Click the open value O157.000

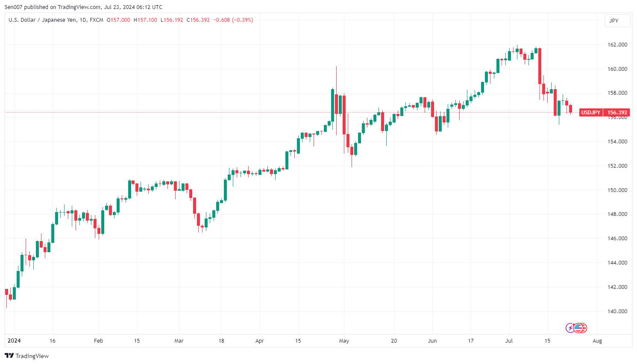click(x=118, y=20)
